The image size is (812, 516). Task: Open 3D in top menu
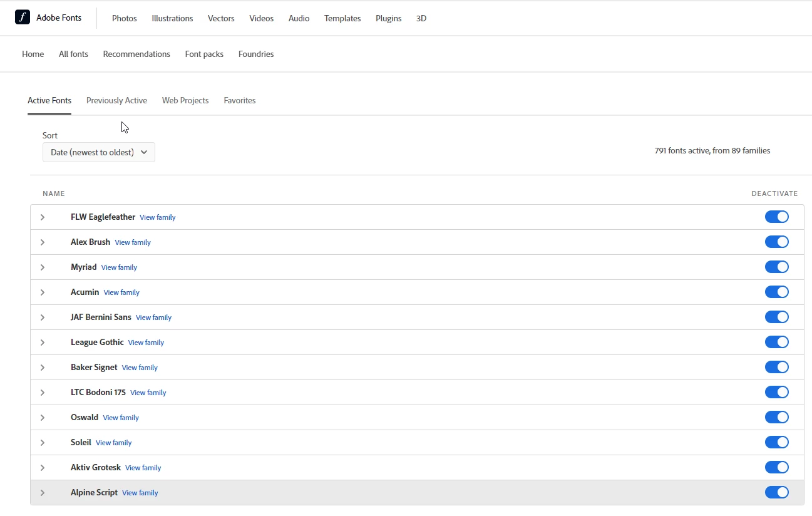[x=421, y=18]
